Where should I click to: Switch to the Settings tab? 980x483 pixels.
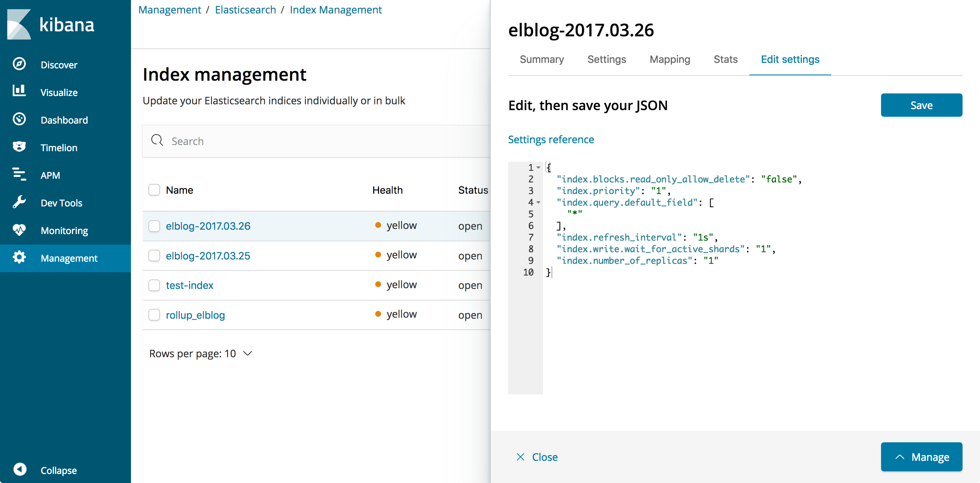[x=606, y=59]
